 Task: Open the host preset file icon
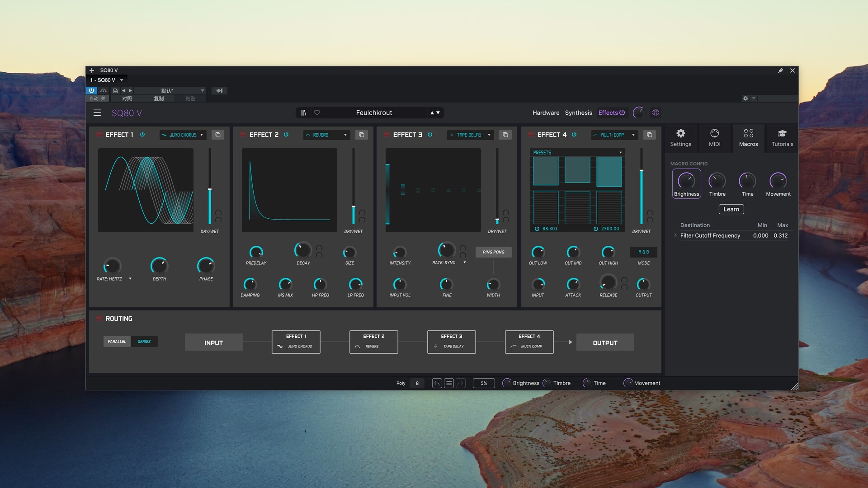[115, 90]
